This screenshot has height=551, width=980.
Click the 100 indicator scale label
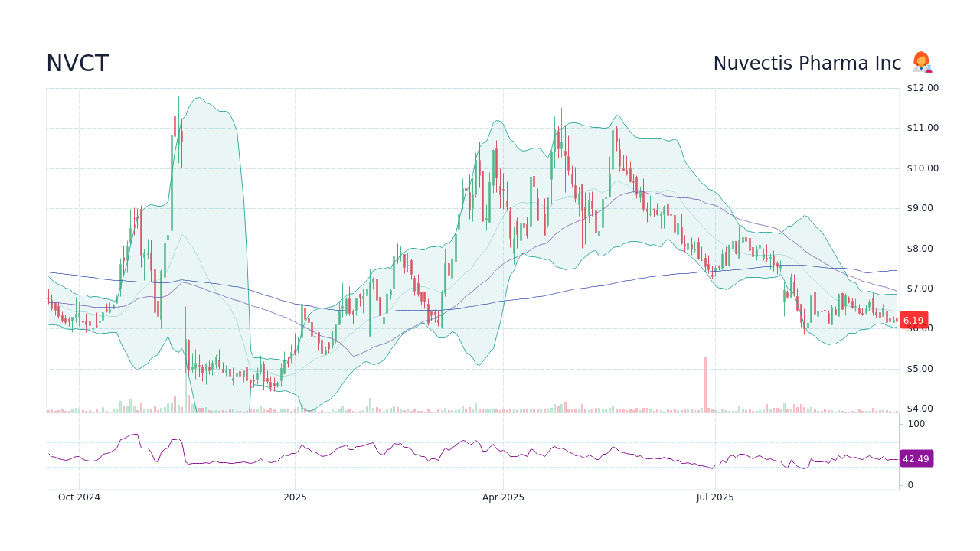click(916, 424)
